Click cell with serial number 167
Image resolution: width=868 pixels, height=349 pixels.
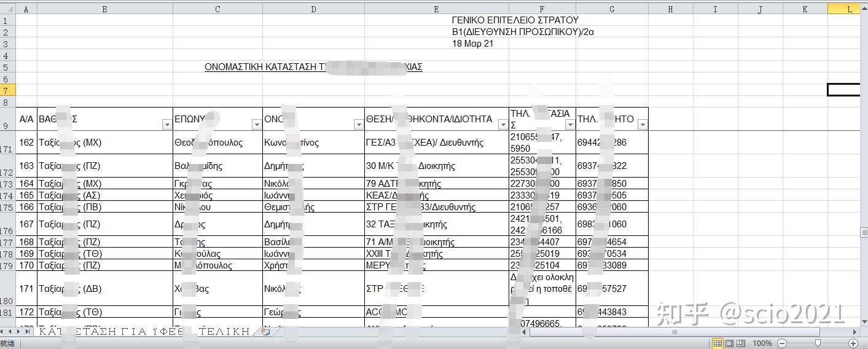(x=26, y=224)
